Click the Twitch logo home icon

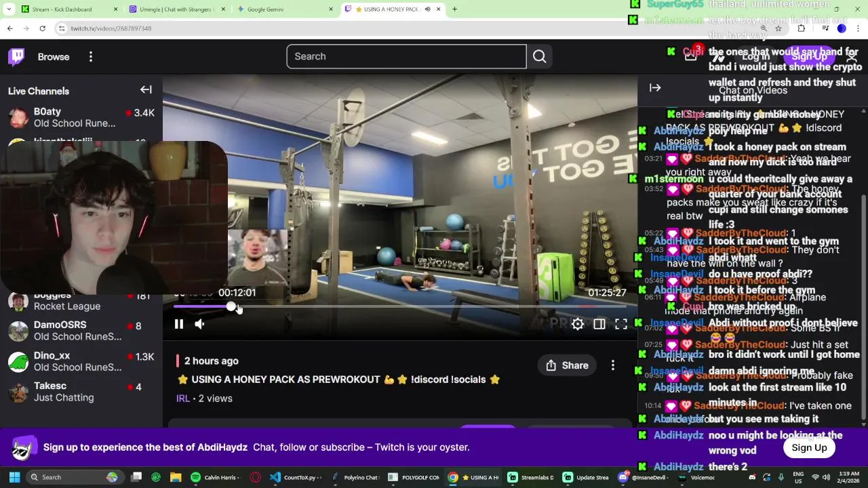pos(16,56)
